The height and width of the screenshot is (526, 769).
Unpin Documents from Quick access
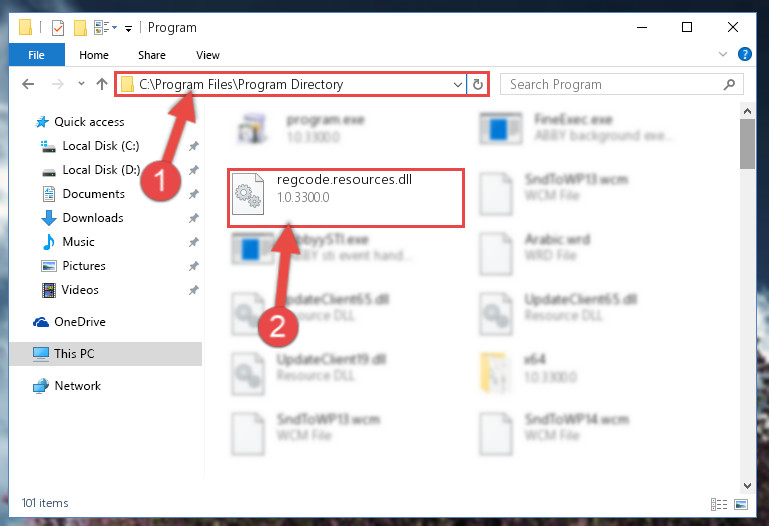pyautogui.click(x=194, y=194)
